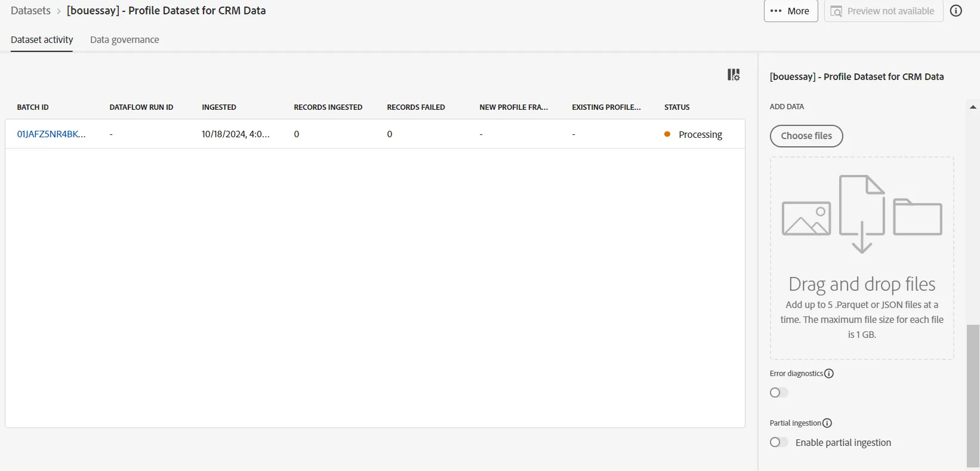This screenshot has height=471, width=980.
Task: Click the dataset info icon
Action: tap(956, 11)
